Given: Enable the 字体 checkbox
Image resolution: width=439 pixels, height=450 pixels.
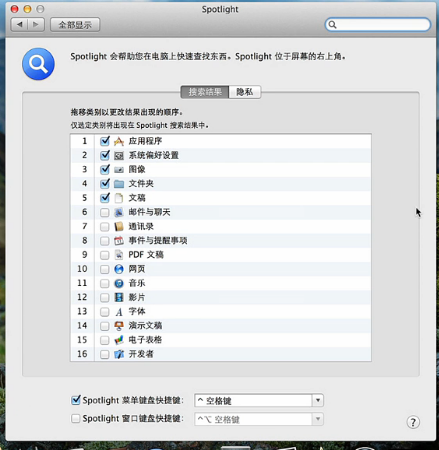Looking at the screenshot, I should 105,312.
